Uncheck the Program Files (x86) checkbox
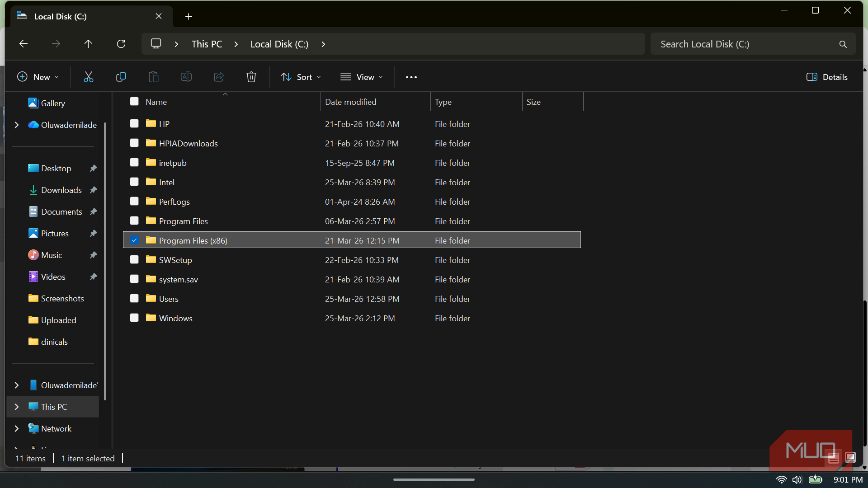 pyautogui.click(x=134, y=240)
